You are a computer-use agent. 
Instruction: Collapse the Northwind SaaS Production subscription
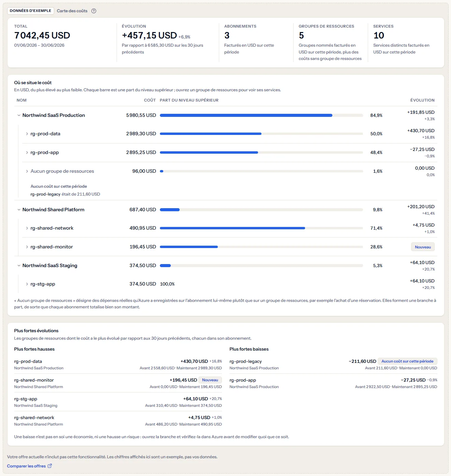pyautogui.click(x=19, y=116)
